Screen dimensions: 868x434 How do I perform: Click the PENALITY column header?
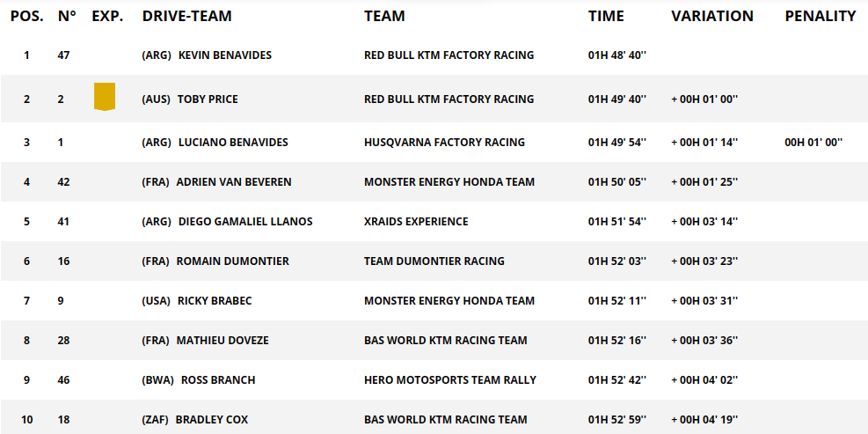click(820, 16)
